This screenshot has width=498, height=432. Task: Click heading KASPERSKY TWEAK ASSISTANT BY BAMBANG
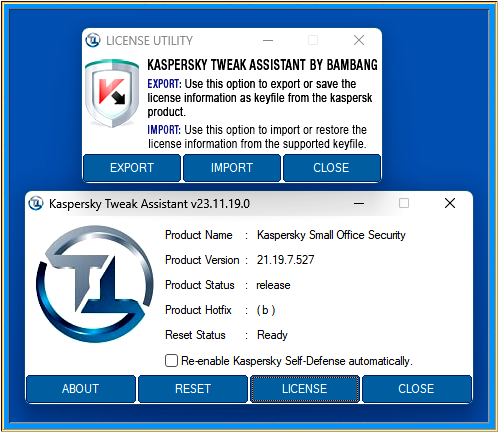263,65
